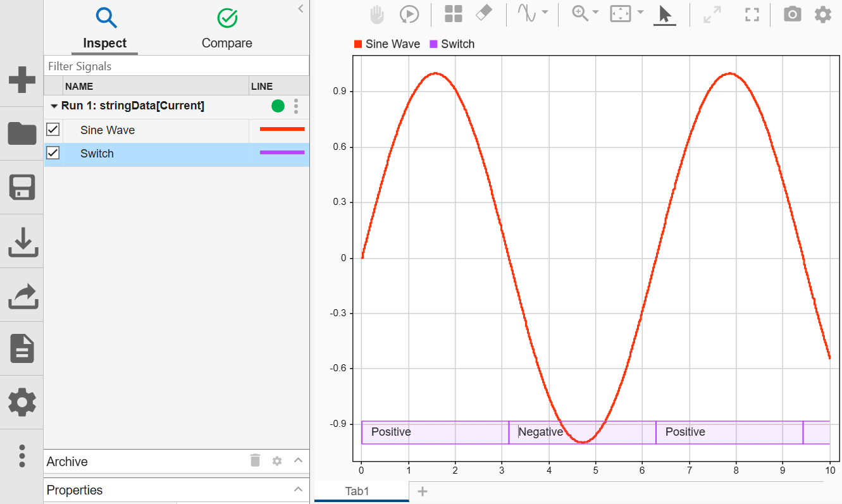The height and width of the screenshot is (504, 842).
Task: Take a snapshot with camera icon
Action: (792, 14)
